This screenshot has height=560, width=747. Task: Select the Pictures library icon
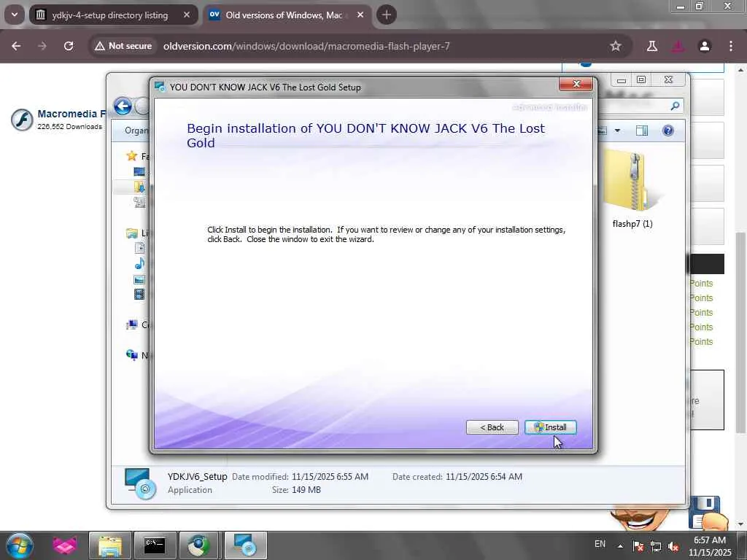point(139,279)
